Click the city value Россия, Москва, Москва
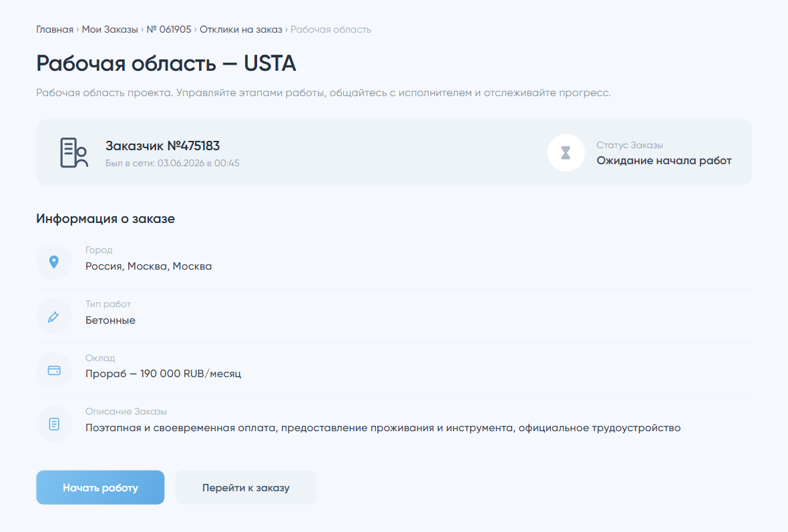This screenshot has width=788, height=532. click(x=149, y=266)
